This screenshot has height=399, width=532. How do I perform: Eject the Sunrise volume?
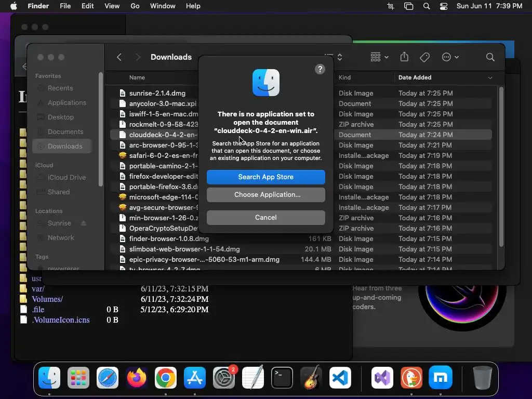coord(84,223)
